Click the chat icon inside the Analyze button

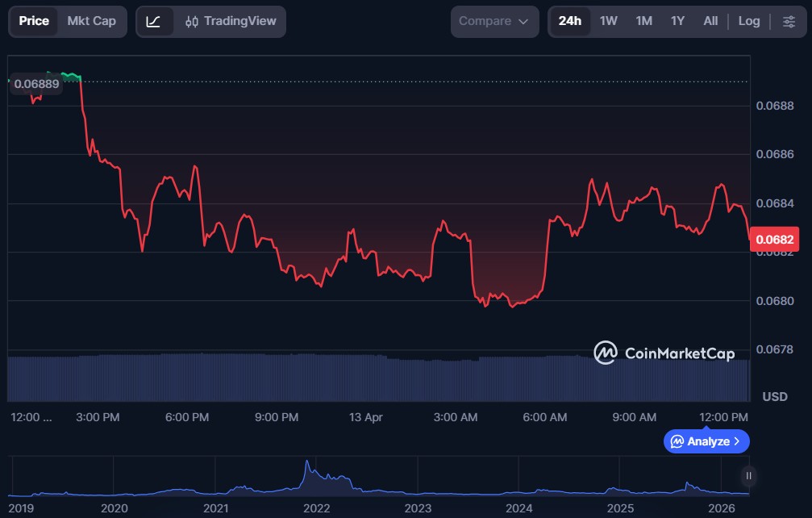[677, 441]
